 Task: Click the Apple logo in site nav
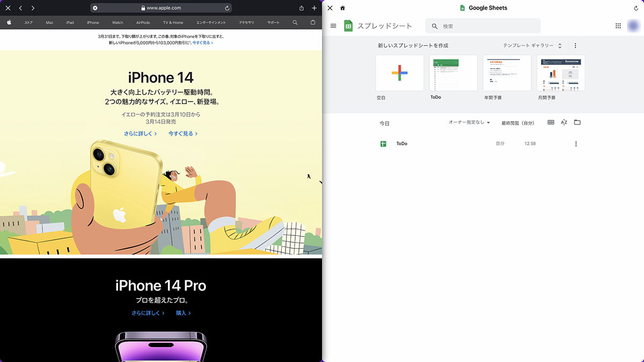click(x=9, y=23)
